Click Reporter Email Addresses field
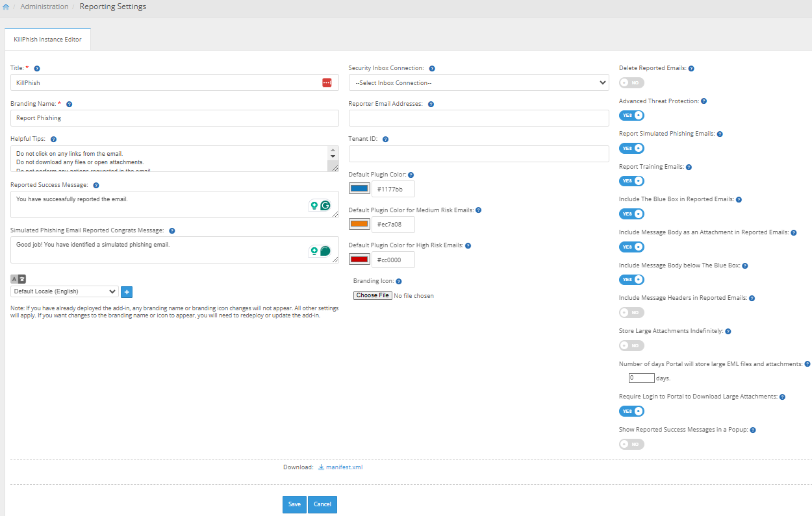Viewport: 812px width, 516px height. (479, 118)
